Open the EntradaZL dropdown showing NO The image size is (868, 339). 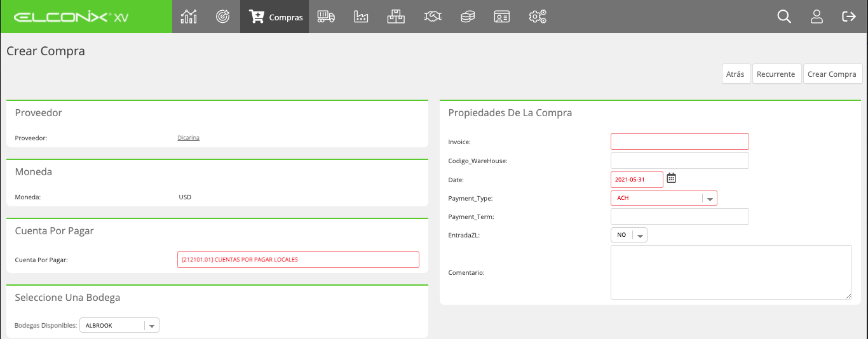tap(628, 235)
